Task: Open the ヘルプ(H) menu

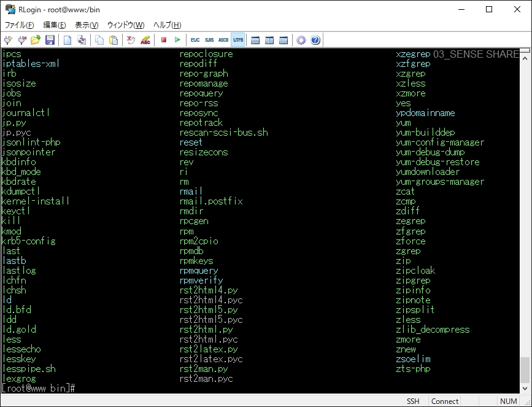Action: (168, 25)
